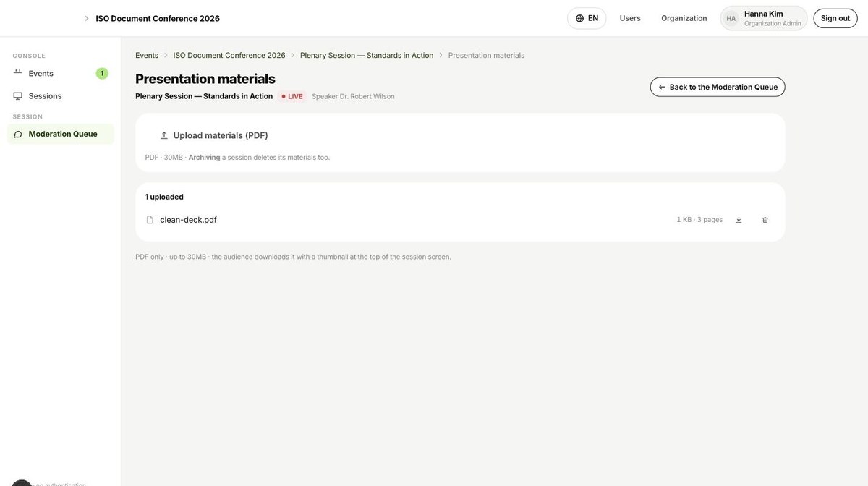Click the HA avatar badge
The height and width of the screenshot is (486, 868).
[731, 18]
